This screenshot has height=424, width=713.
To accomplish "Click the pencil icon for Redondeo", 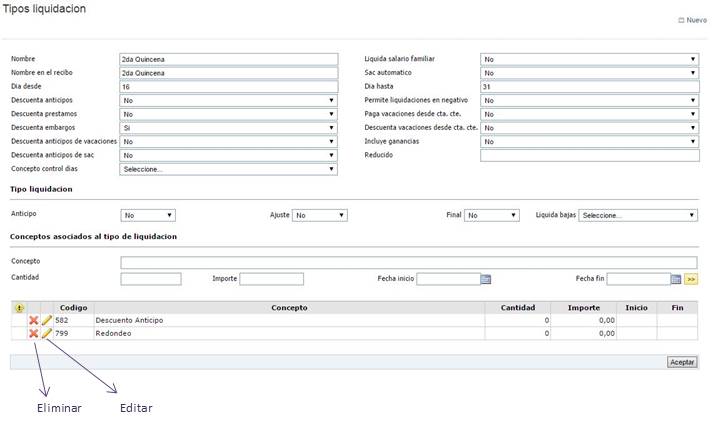I will pos(46,333).
